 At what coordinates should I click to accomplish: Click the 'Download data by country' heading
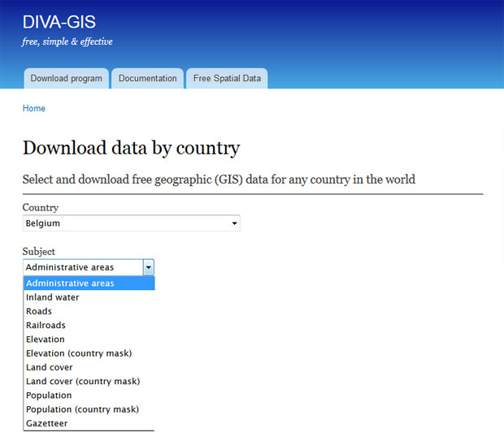point(132,149)
